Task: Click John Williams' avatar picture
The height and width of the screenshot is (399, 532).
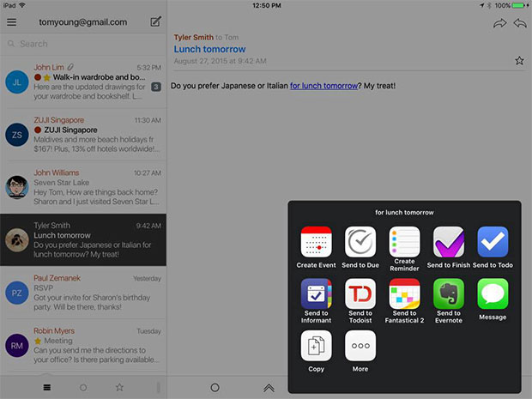Action: 16,187
